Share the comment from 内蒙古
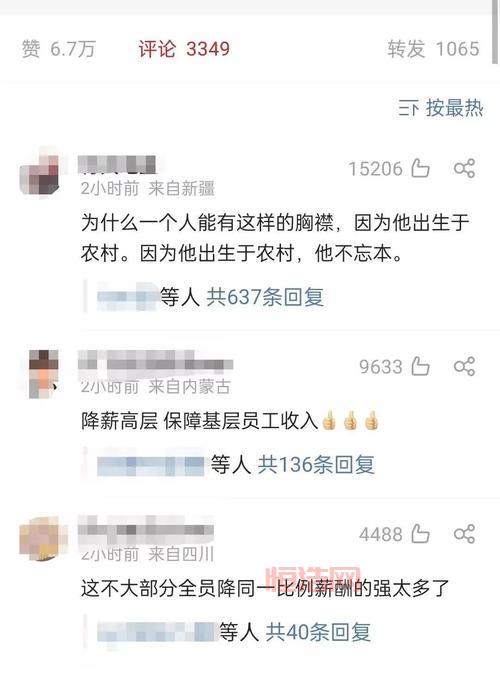The width and height of the screenshot is (500, 680). [464, 366]
